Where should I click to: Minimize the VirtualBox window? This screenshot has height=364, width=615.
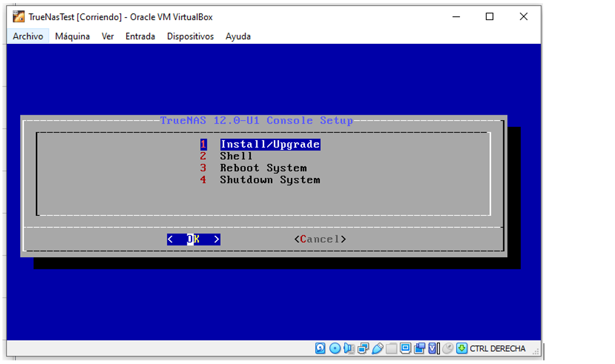(x=456, y=17)
